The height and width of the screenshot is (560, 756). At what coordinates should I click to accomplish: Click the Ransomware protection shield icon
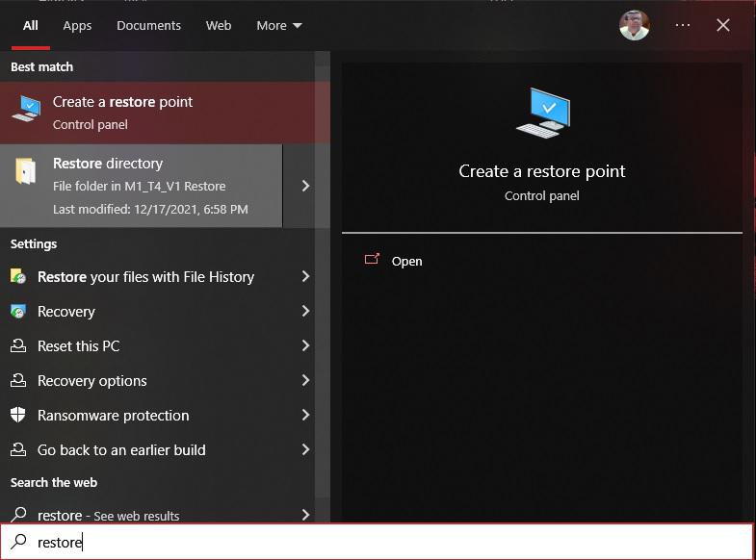coord(18,415)
